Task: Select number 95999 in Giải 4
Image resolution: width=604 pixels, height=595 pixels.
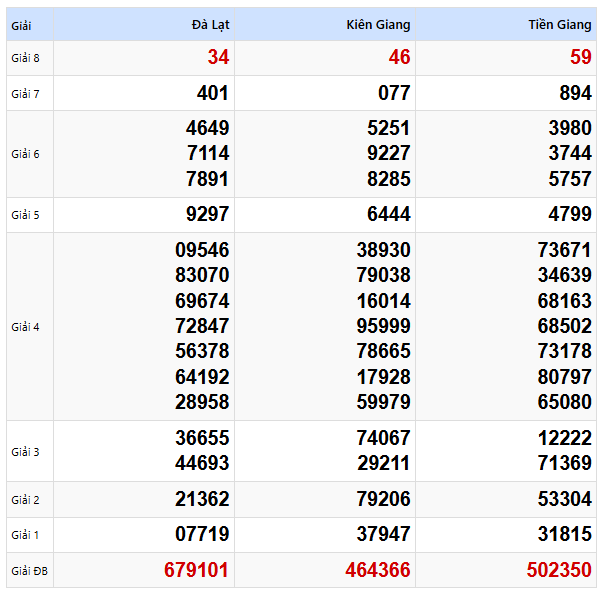Action: (x=383, y=326)
